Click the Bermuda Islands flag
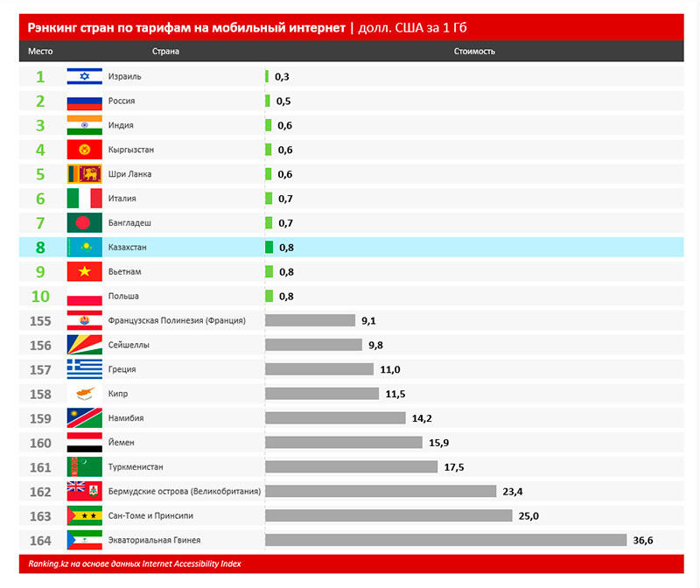This screenshot has height=588, width=700. [x=85, y=491]
